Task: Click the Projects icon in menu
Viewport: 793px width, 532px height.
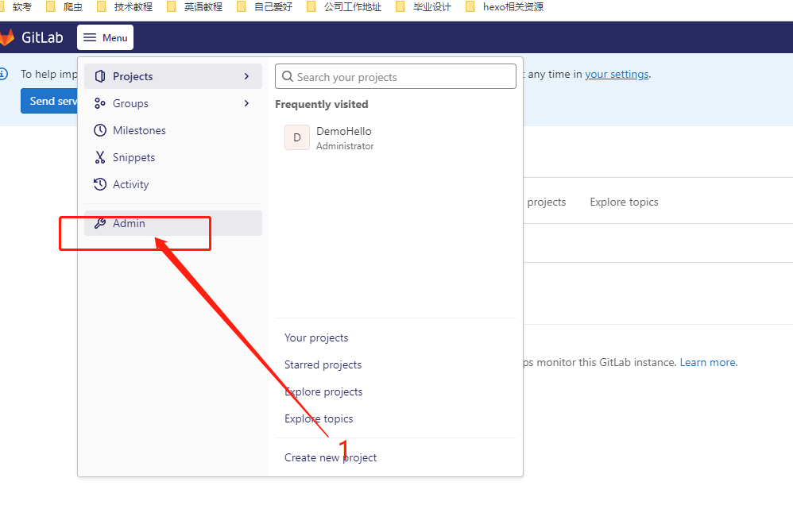Action: pos(100,76)
